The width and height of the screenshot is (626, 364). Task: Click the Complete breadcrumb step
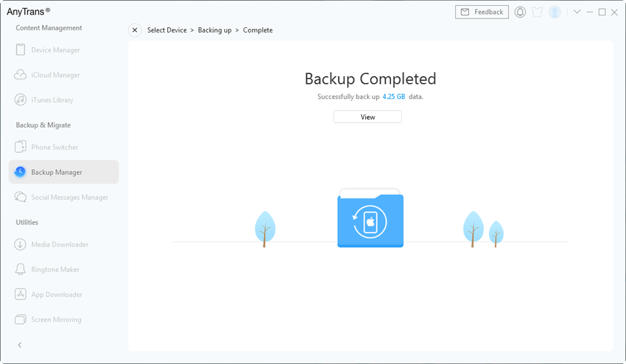point(258,30)
